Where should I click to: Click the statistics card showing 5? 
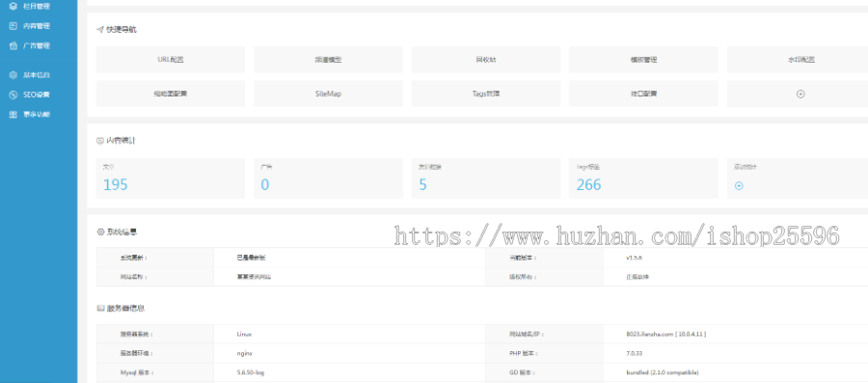pos(486,178)
